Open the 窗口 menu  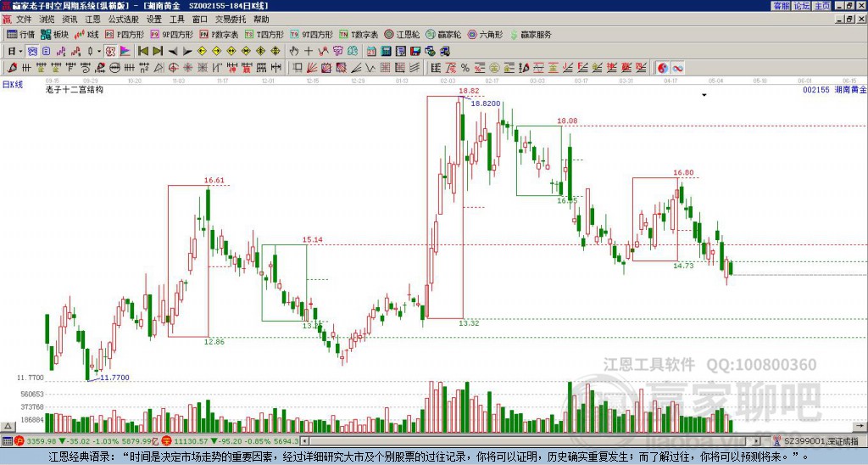pyautogui.click(x=200, y=20)
